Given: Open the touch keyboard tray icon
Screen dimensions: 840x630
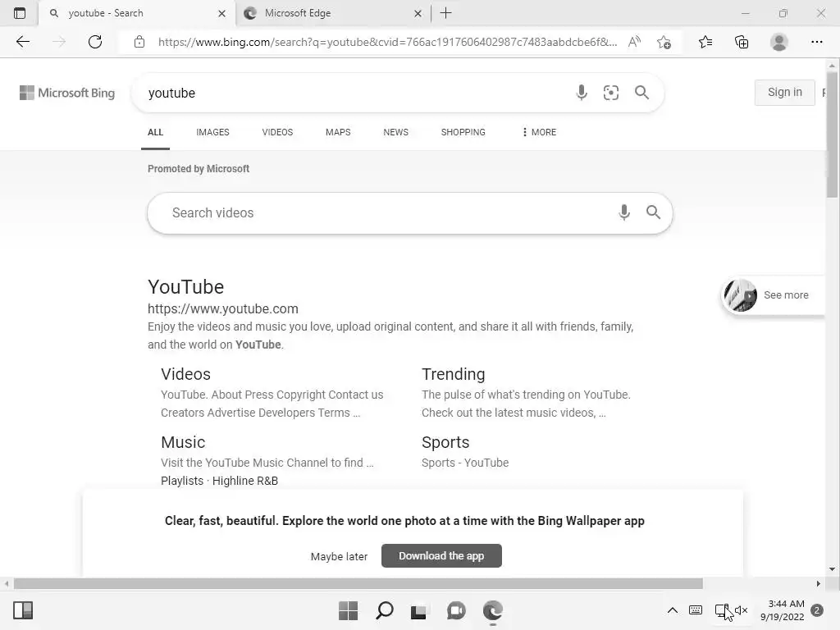Looking at the screenshot, I should tap(696, 610).
